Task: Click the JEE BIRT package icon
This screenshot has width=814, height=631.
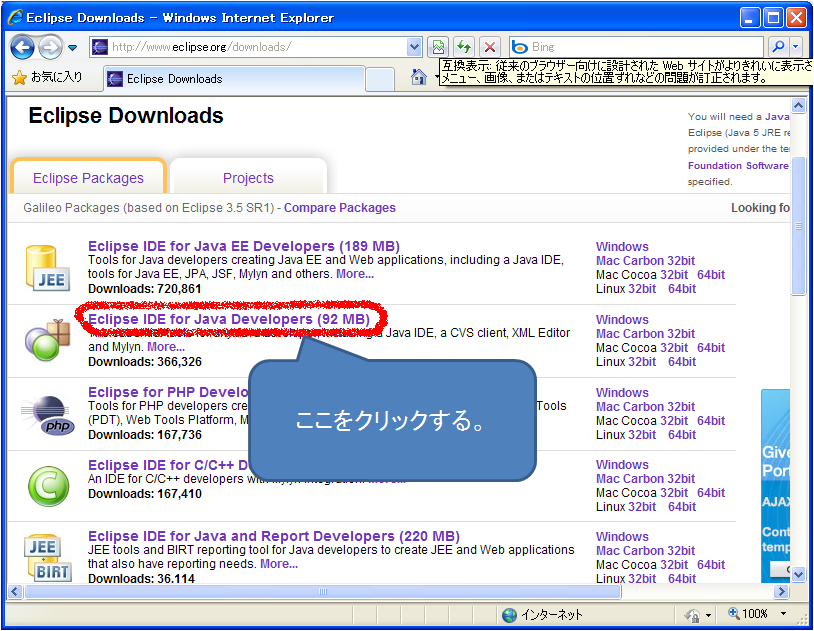Action: pos(46,558)
